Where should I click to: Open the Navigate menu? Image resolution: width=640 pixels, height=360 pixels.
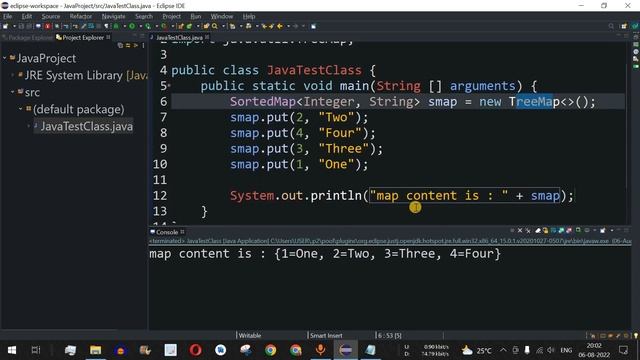point(113,16)
